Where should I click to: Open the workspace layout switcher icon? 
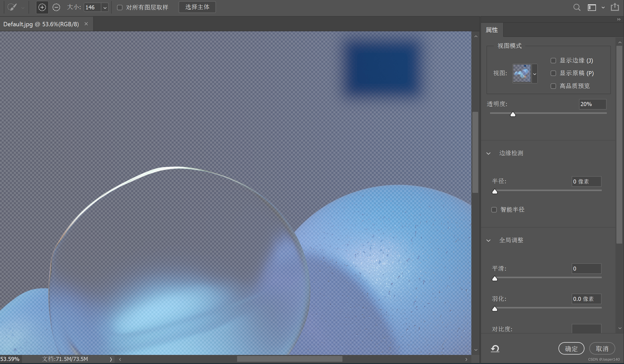click(x=592, y=8)
